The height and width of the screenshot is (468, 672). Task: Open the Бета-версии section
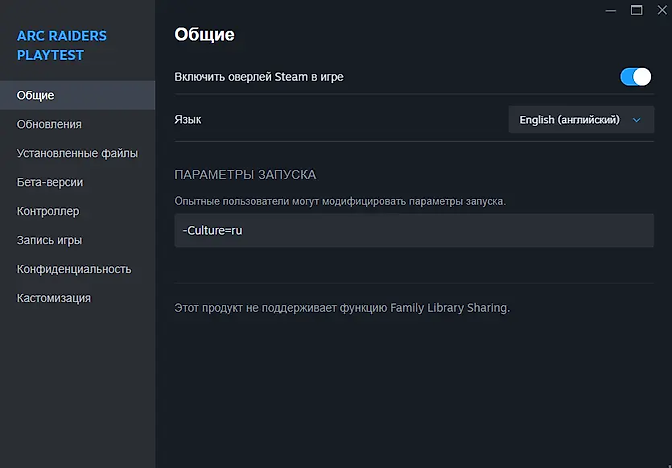tap(50, 182)
